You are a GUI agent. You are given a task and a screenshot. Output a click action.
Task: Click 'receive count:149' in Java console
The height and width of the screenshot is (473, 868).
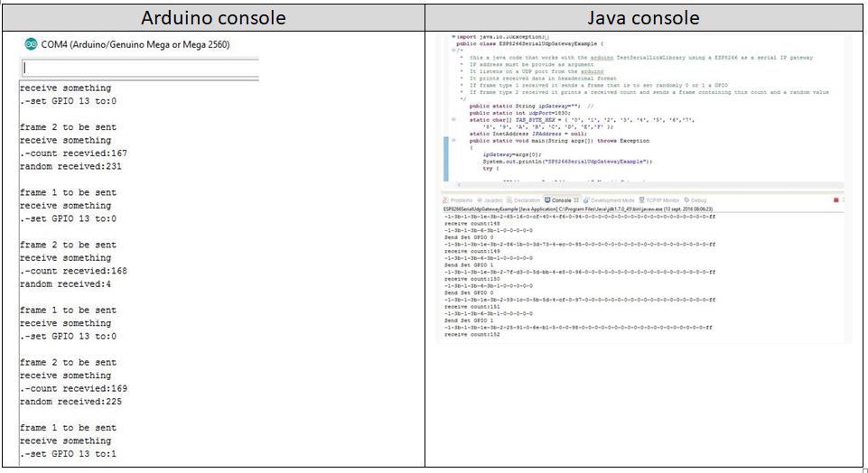pos(472,251)
